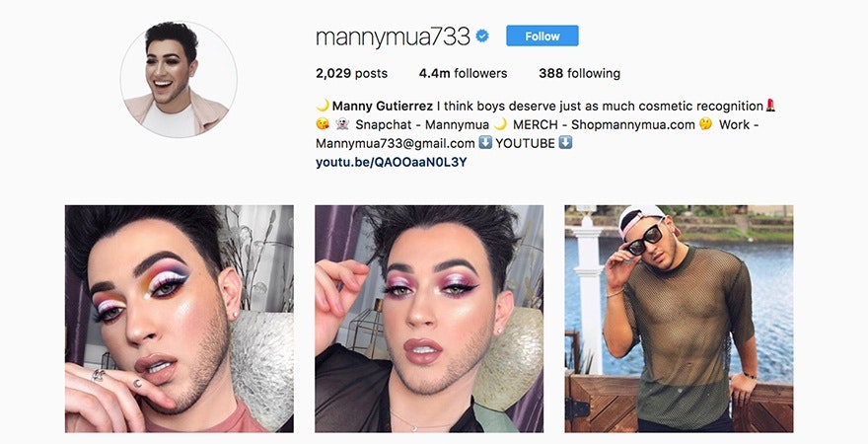Follow the mannymua733 account

pyautogui.click(x=542, y=36)
